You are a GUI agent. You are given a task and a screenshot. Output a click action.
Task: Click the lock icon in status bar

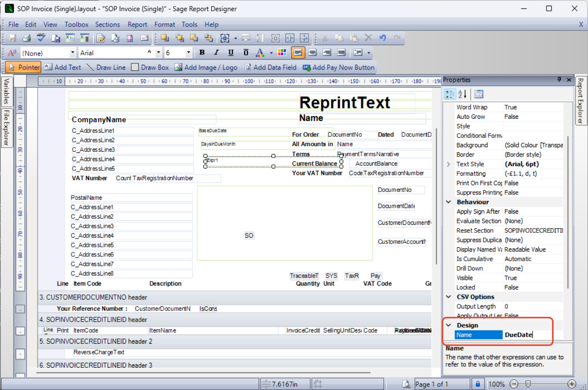478,384
